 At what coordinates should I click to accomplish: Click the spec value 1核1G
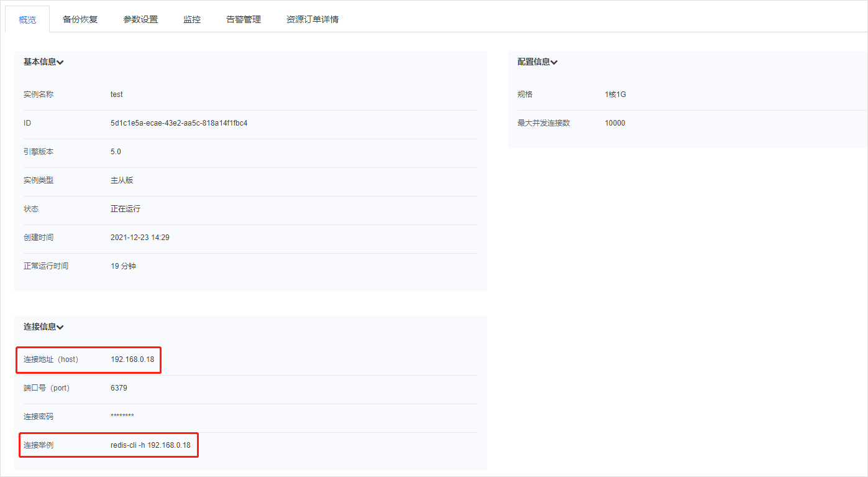click(x=615, y=95)
